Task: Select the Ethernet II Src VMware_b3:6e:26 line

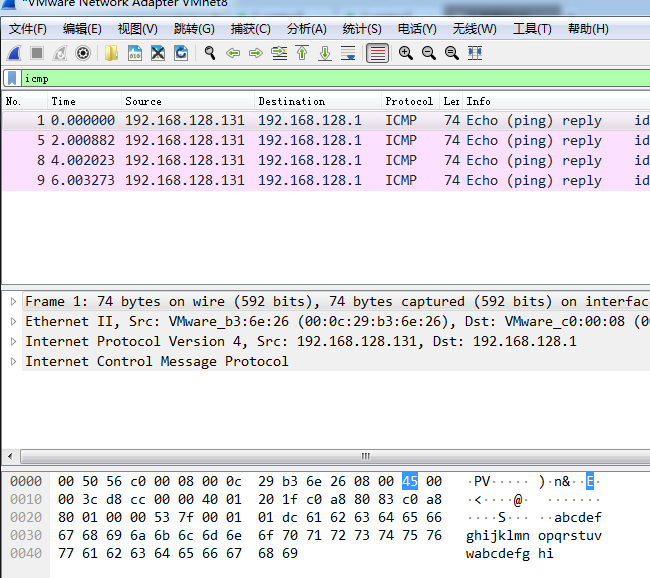Action: (336, 321)
